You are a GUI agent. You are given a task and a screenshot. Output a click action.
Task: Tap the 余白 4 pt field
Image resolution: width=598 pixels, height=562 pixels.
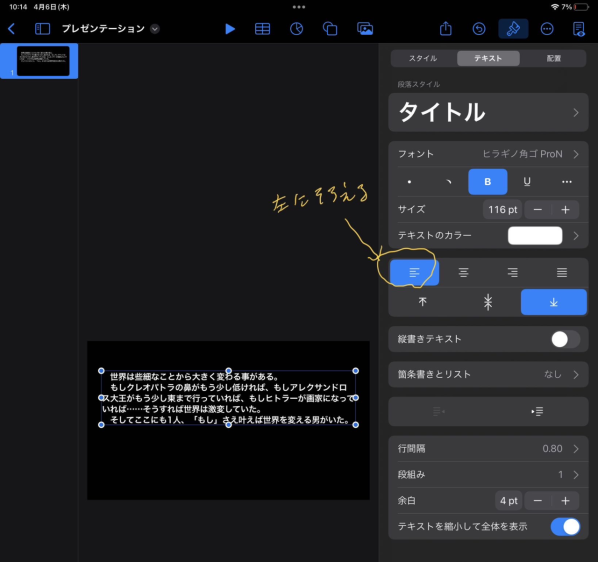tap(508, 501)
